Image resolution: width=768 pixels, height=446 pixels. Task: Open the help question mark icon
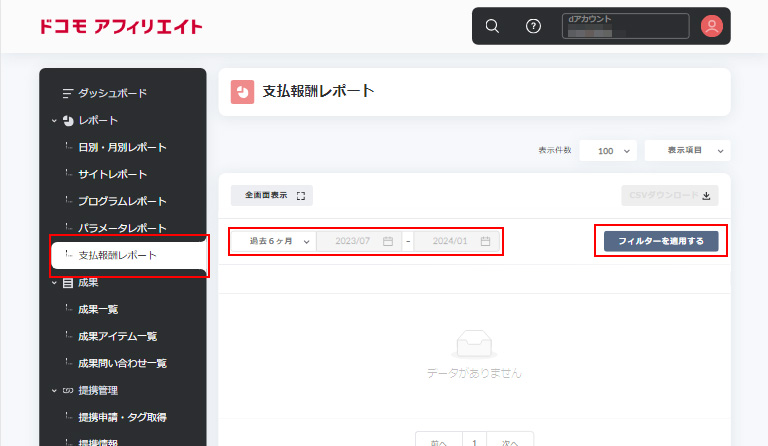(x=533, y=26)
